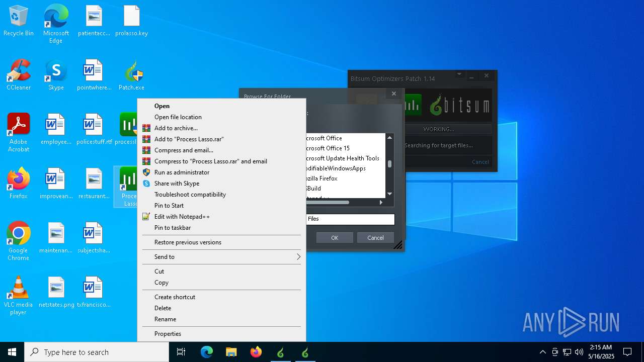Choose Rename in the context menu
The height and width of the screenshot is (362, 644).
221,319
